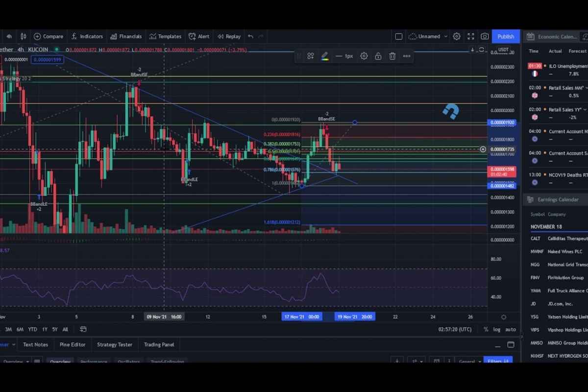Open the Indicators dialog
The width and height of the screenshot is (588, 392).
click(87, 36)
